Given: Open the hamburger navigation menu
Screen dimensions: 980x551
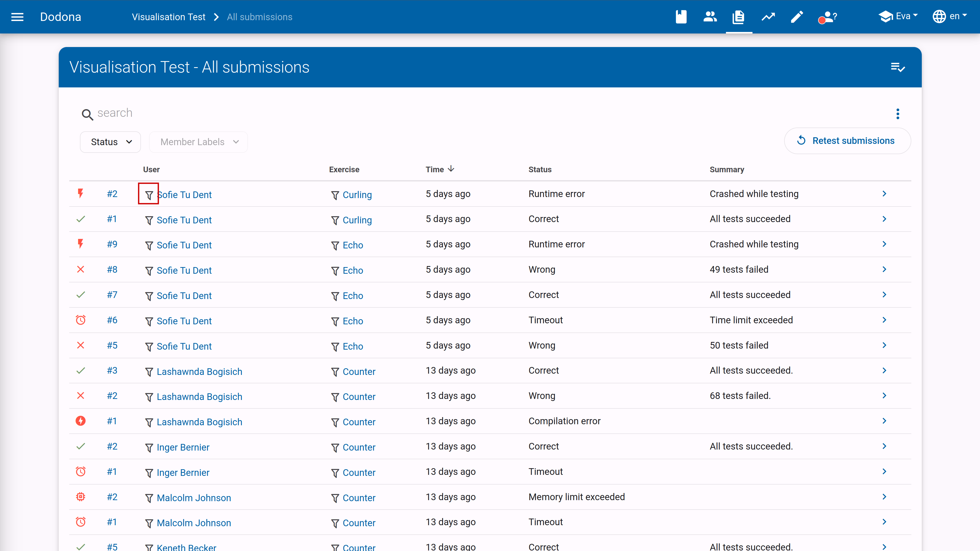Looking at the screenshot, I should [17, 17].
